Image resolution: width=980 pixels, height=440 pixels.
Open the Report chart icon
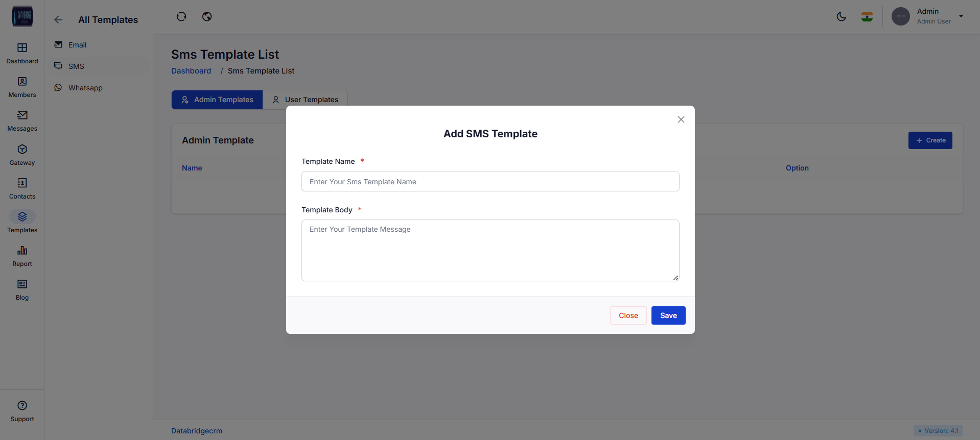coord(22,251)
